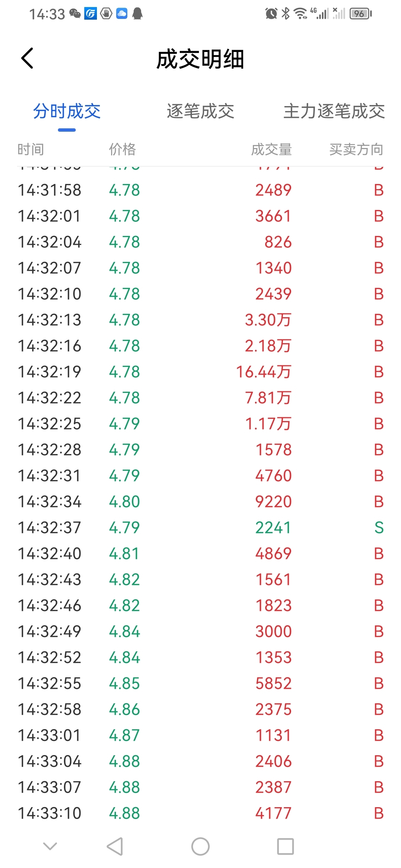The image size is (401, 868).
Task: Tap the alarm clock status icon
Action: [x=271, y=14]
